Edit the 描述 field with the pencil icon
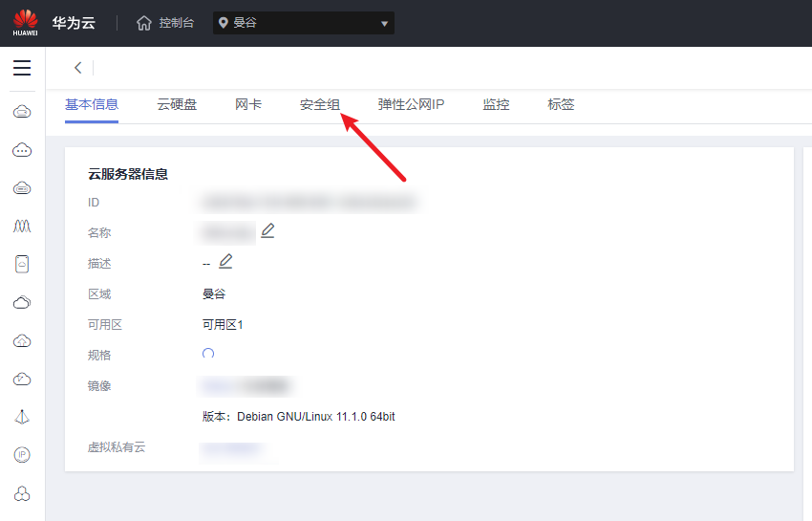Image resolution: width=812 pixels, height=521 pixels. click(225, 261)
